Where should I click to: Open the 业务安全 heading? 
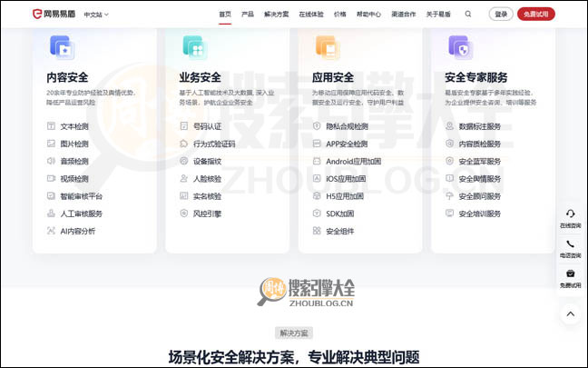(x=200, y=77)
